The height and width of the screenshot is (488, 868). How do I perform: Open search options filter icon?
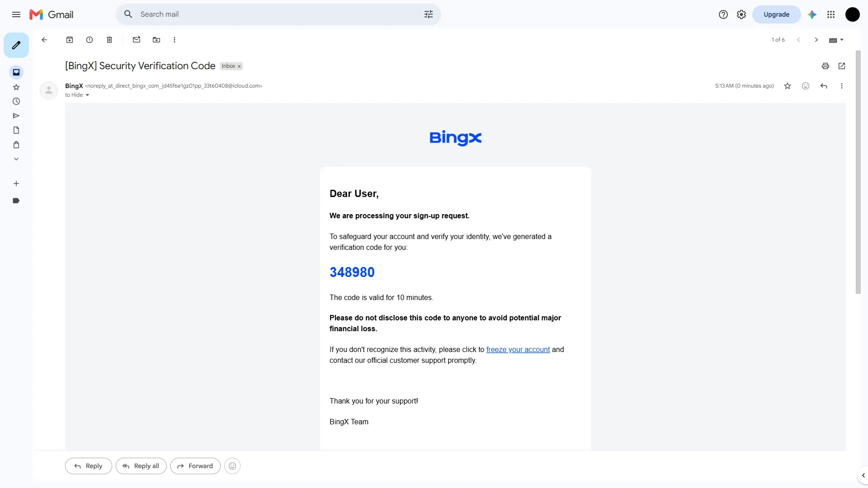tap(429, 14)
